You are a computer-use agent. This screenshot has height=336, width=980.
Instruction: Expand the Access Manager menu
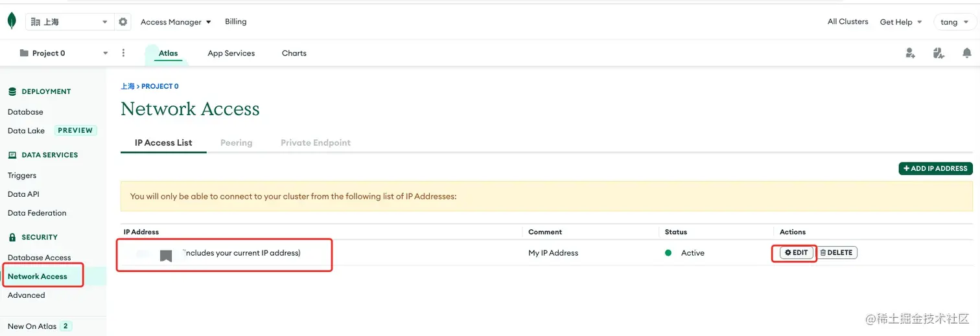tap(176, 22)
